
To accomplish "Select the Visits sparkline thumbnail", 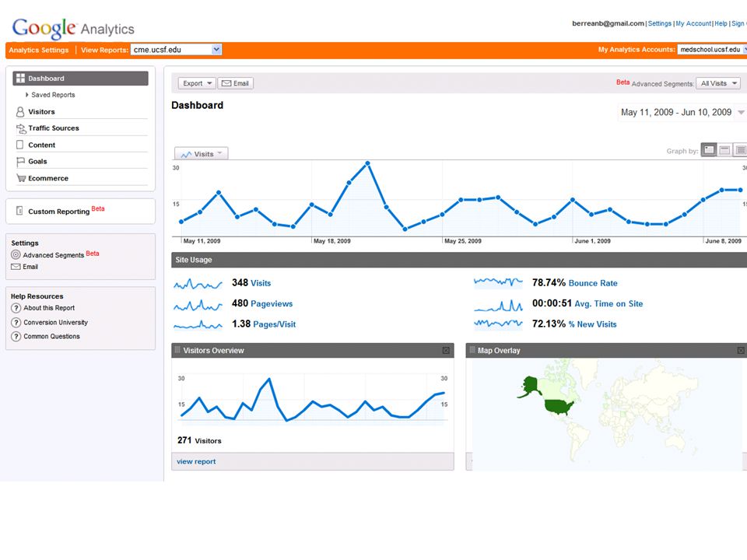I will coord(198,284).
